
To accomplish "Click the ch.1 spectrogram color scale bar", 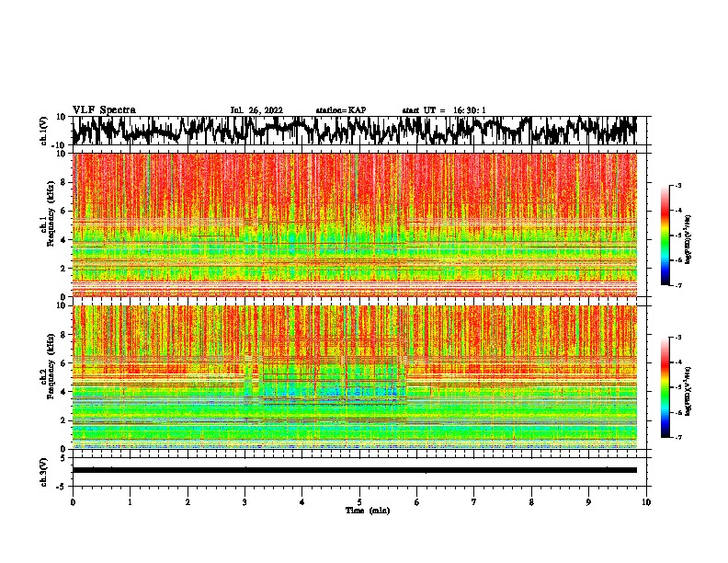I will pos(665,236).
